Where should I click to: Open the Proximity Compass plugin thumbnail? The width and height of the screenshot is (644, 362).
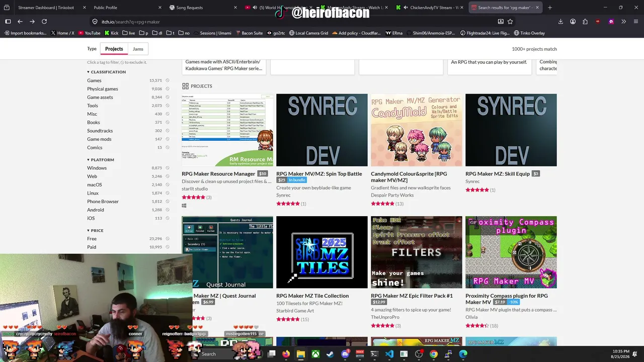point(511,252)
